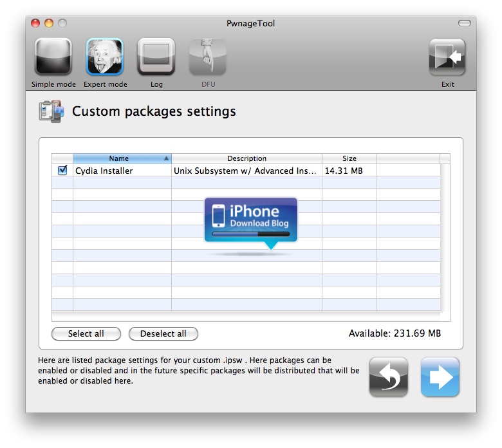Sort by Name column header
This screenshot has width=502, height=448.
coord(122,158)
